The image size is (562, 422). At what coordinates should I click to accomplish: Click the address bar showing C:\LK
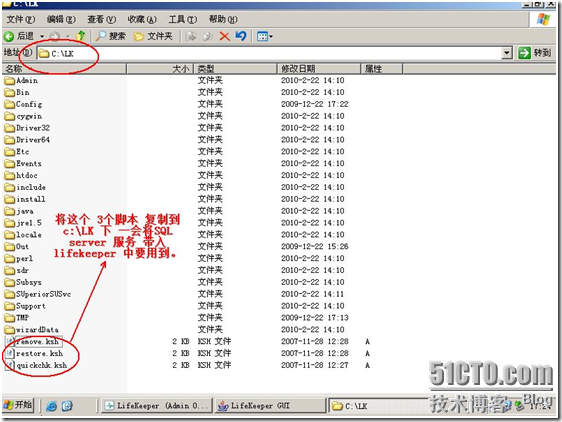pos(270,54)
